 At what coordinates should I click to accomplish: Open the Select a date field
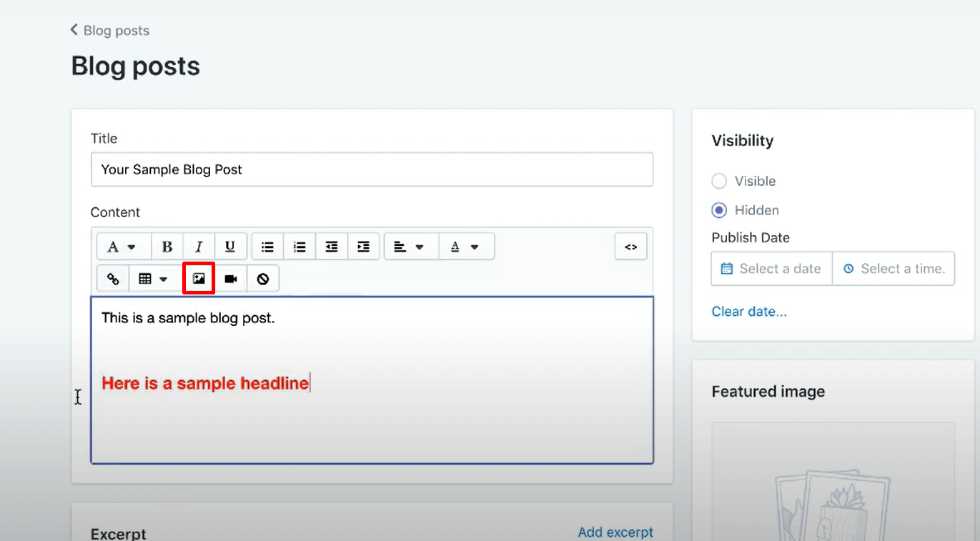772,269
